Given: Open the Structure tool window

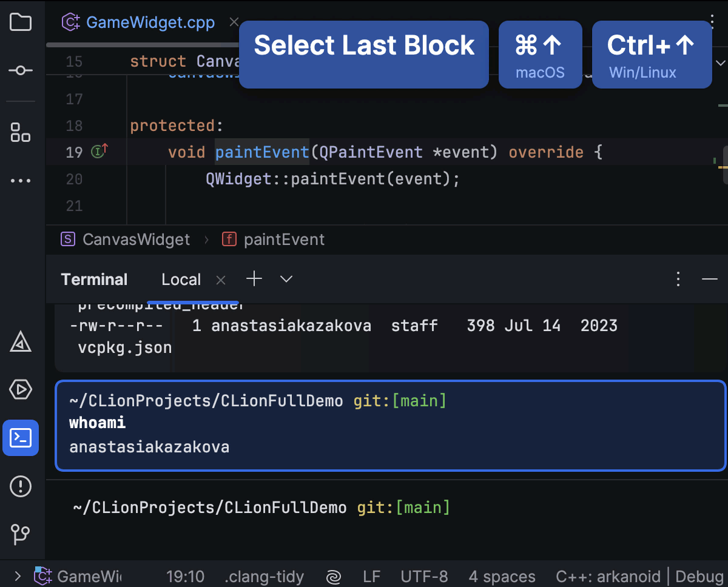Looking at the screenshot, I should [x=21, y=132].
